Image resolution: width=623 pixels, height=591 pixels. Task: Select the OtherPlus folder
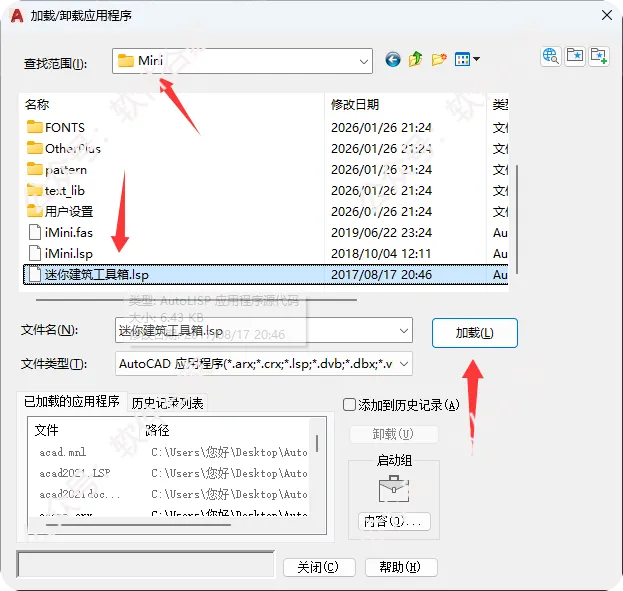coord(64,148)
